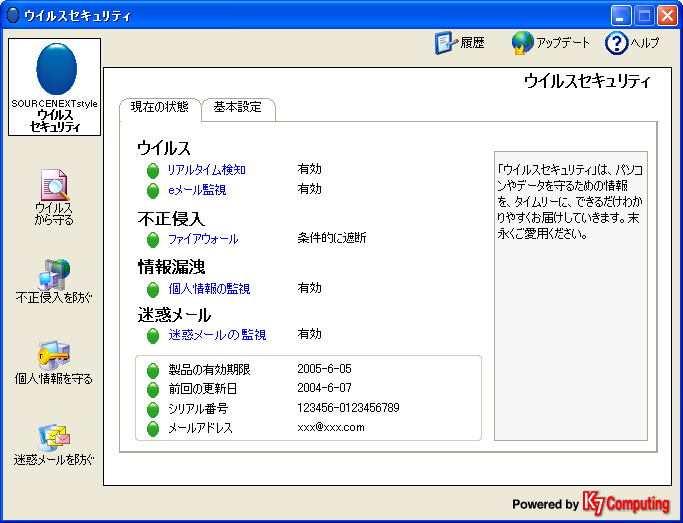Open the ファイアウォール link
The width and height of the screenshot is (683, 523).
(x=203, y=239)
